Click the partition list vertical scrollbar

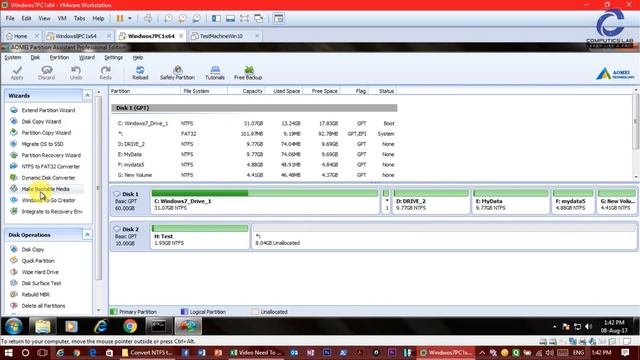636,122
